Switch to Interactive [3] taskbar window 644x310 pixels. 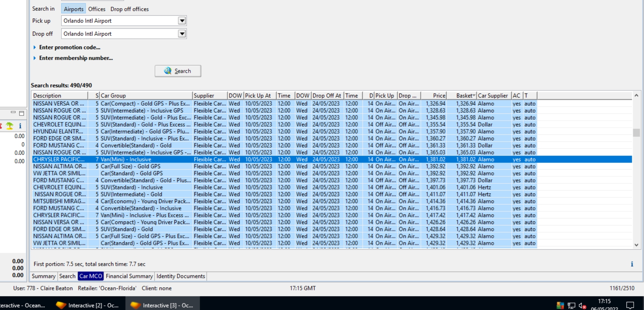pyautogui.click(x=162, y=305)
